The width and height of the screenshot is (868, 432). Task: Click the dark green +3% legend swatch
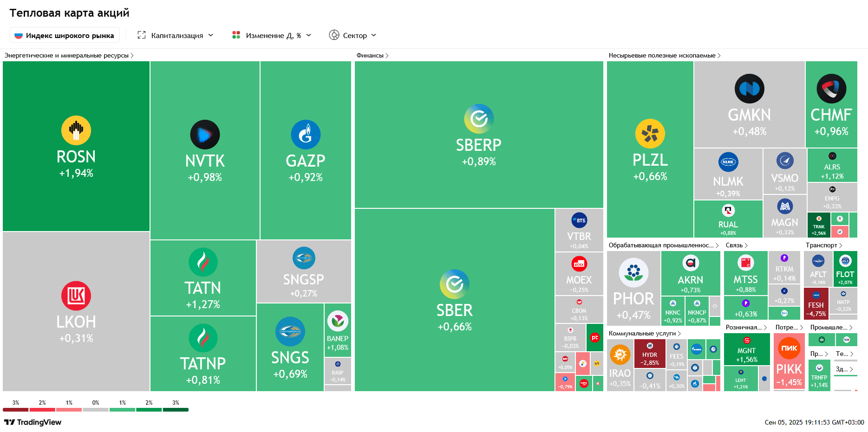[x=176, y=409]
